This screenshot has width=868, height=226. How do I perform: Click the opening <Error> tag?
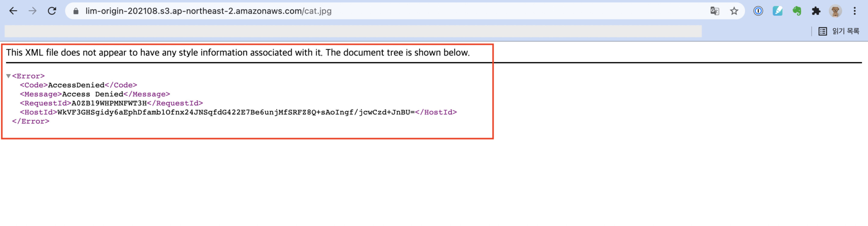tap(28, 76)
